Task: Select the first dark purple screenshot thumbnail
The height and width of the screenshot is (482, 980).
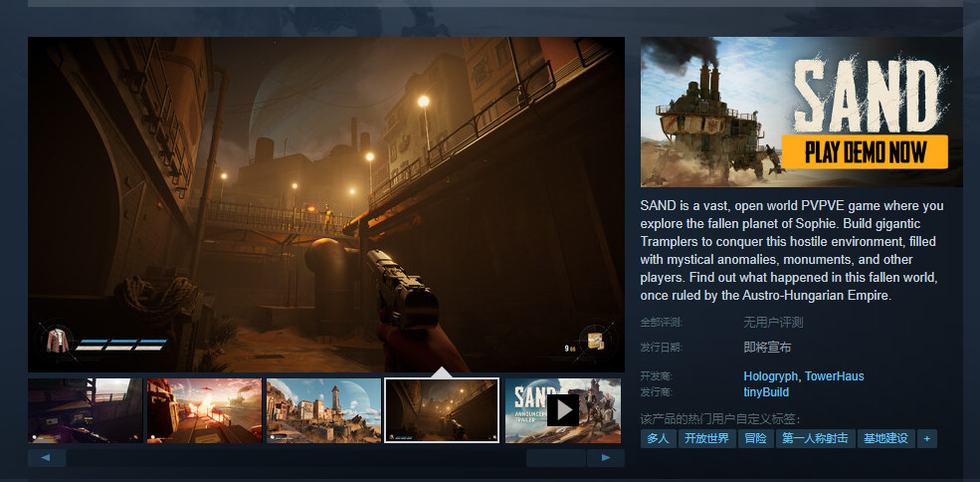Action: (86, 409)
